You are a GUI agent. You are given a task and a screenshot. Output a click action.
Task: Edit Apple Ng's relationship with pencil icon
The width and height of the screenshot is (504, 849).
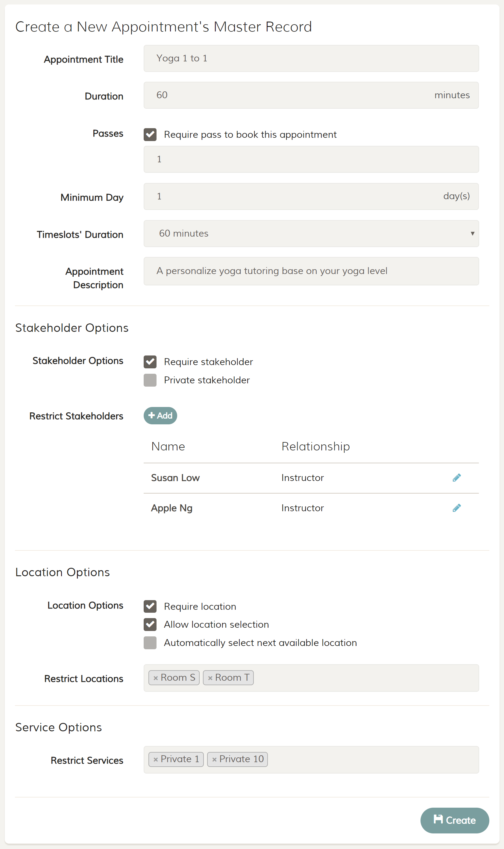pos(457,508)
